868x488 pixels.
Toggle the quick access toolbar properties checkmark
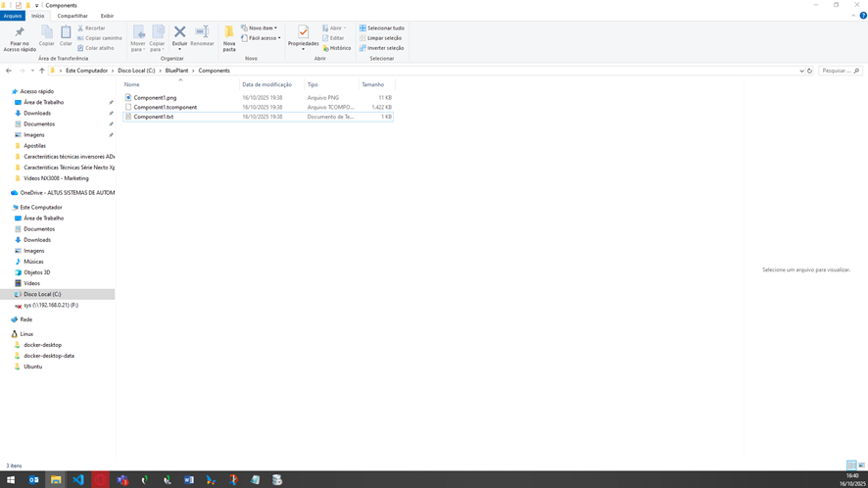tap(18, 5)
